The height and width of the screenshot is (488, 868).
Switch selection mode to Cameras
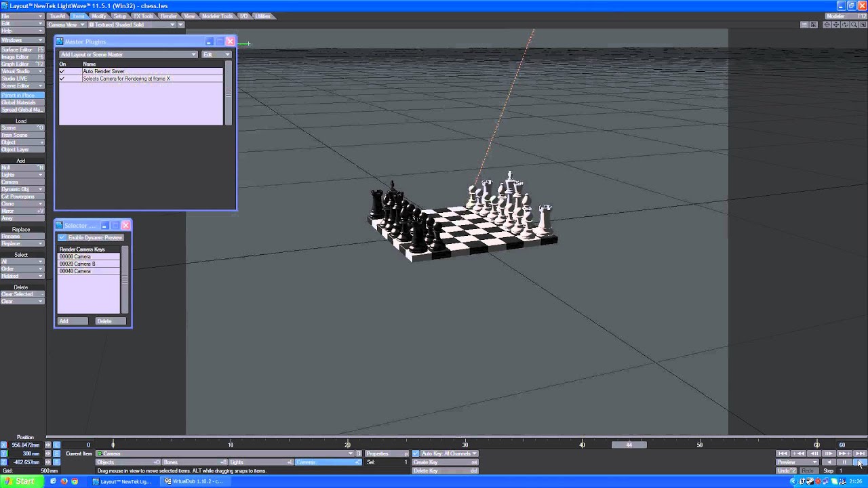(328, 462)
